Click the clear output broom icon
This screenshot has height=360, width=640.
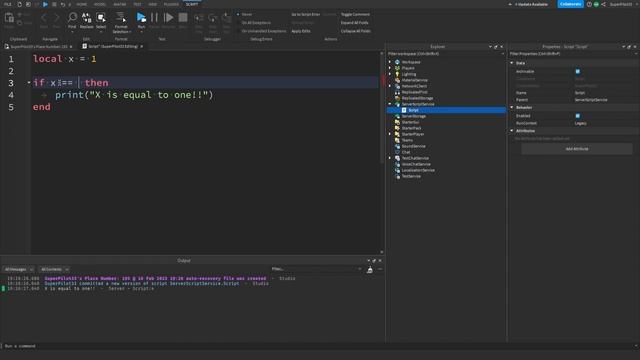tap(370, 269)
